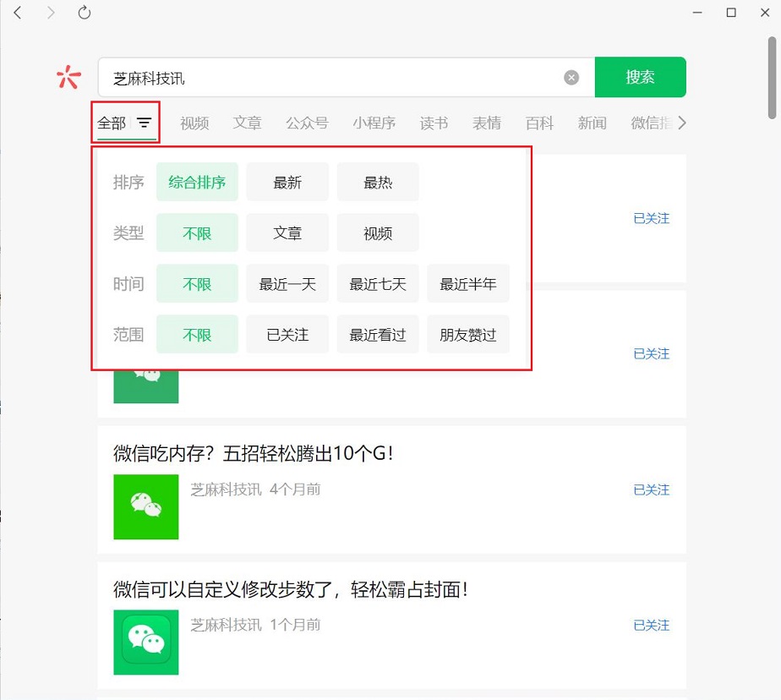Go forward with the right arrow icon
This screenshot has height=700, width=781.
pos(51,13)
